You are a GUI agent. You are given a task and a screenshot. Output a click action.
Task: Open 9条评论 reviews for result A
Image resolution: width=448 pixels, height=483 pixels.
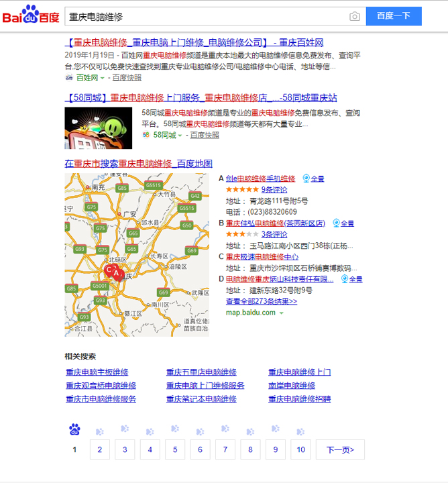274,190
